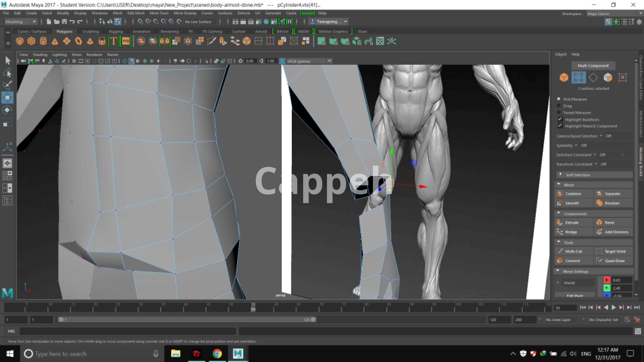Viewport: 644px width, 362px height.
Task: Click the Extrude component icon
Action: tap(560, 222)
